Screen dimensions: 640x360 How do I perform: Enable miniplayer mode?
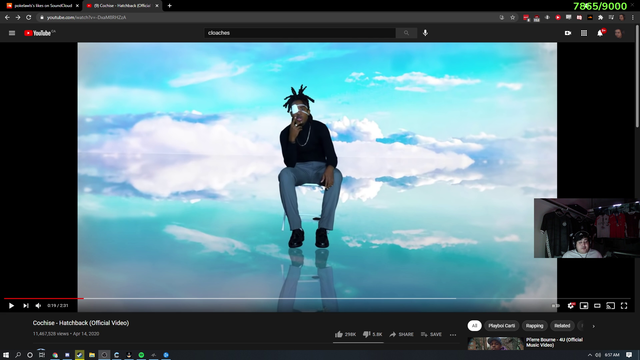[584, 305]
